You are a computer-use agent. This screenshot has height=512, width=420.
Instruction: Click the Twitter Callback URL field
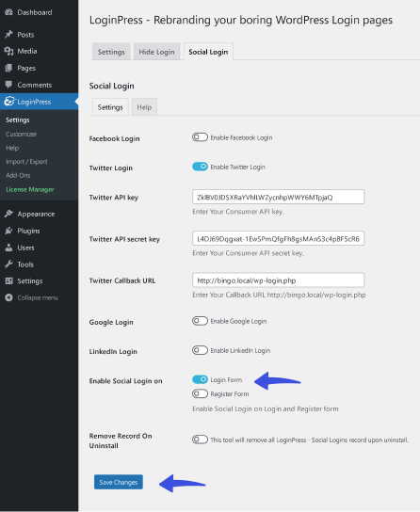click(278, 280)
